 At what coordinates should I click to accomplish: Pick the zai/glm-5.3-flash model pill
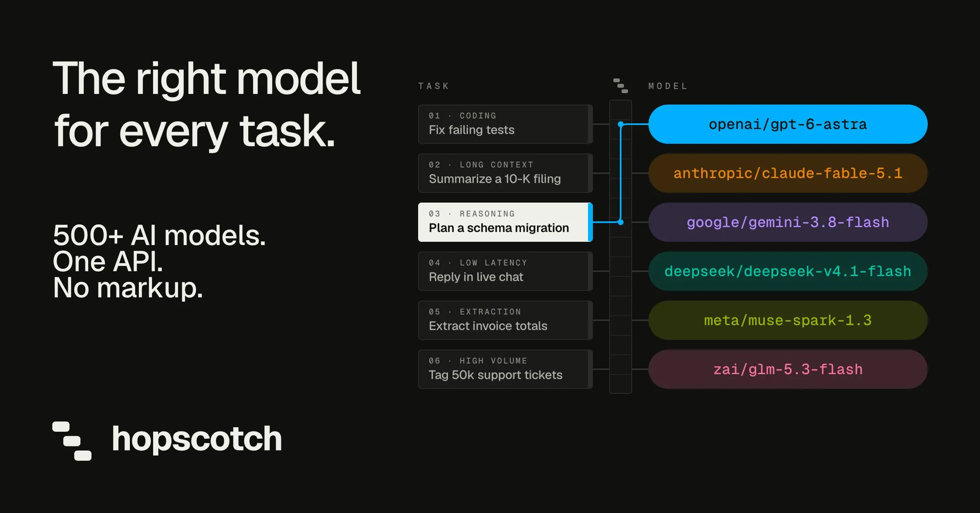coord(788,369)
